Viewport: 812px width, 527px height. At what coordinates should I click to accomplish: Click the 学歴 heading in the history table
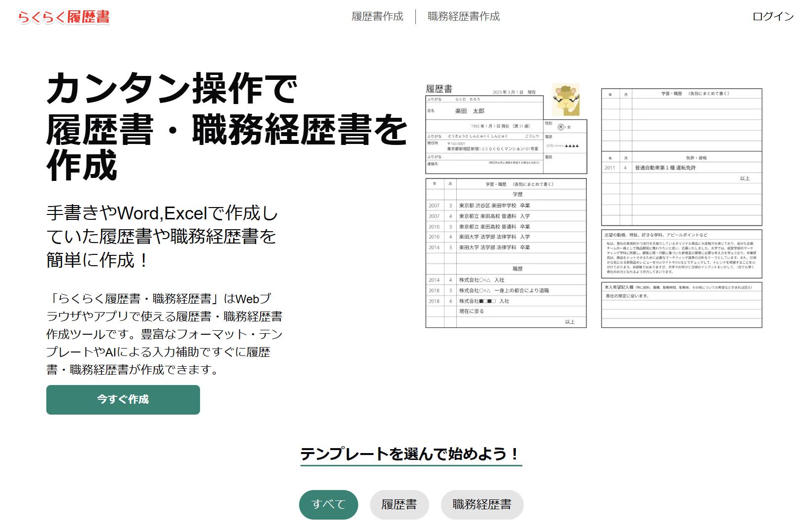517,195
